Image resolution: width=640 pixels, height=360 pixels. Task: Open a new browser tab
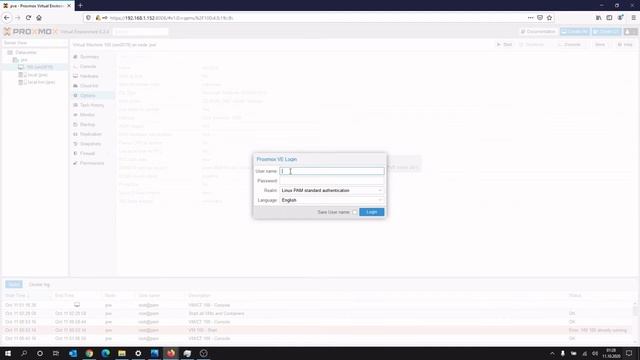80,6
